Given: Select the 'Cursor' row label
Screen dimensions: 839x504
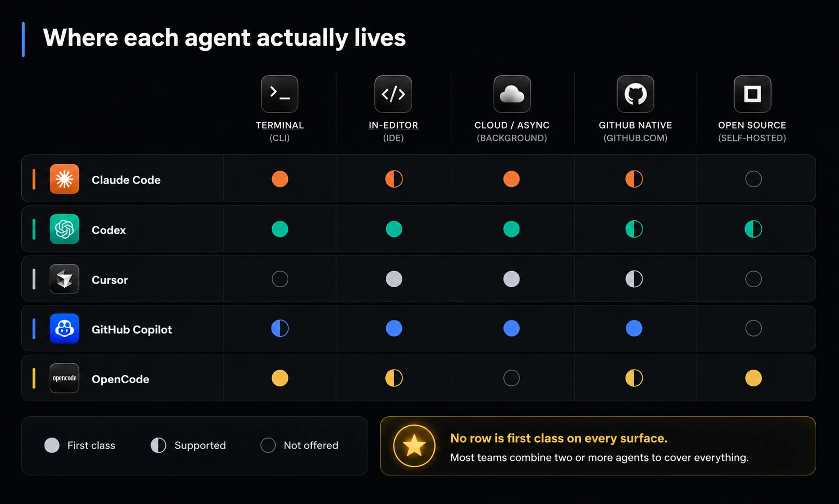Looking at the screenshot, I should tap(110, 280).
